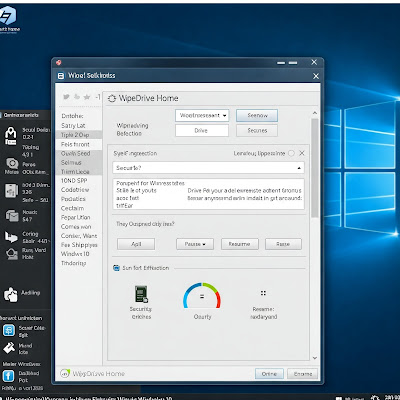The width and height of the screenshot is (400, 400).
Task: Click the Oaurty gauge dial
Action: 202,296
